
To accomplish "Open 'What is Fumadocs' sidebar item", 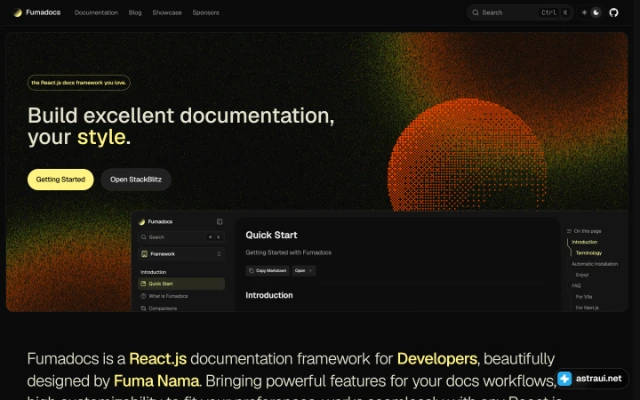I will point(164,296).
